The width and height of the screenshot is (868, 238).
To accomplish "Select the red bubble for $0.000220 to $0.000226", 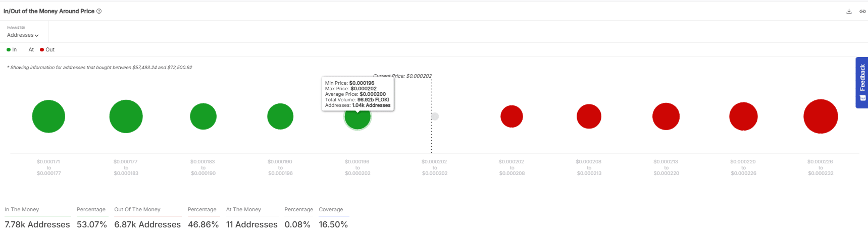I will click(x=743, y=116).
